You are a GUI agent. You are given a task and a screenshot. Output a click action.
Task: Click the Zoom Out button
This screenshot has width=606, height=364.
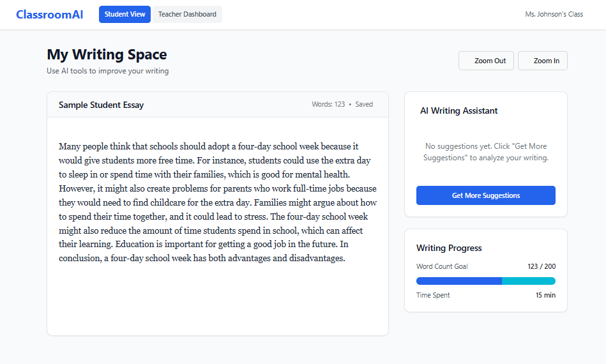tap(486, 61)
